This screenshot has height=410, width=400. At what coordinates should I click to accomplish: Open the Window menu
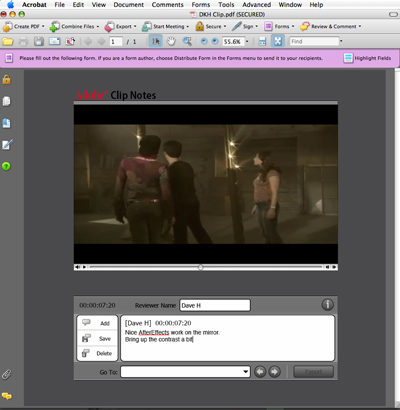pyautogui.click(x=290, y=5)
